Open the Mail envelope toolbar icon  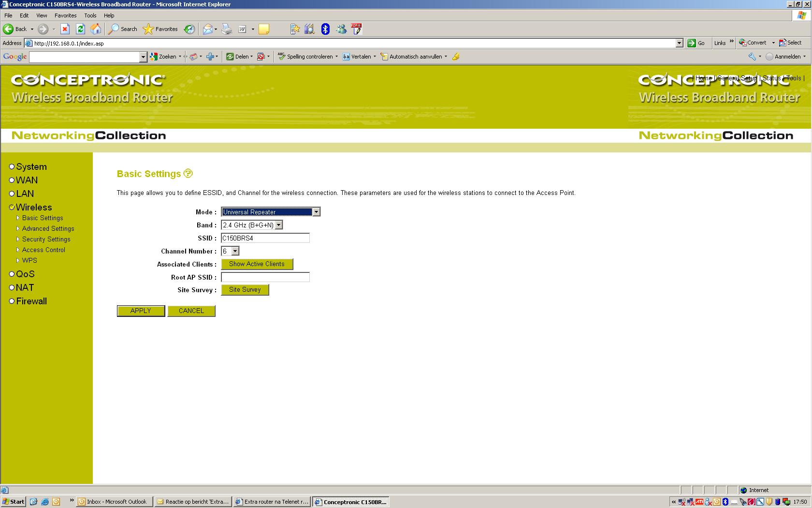click(207, 29)
